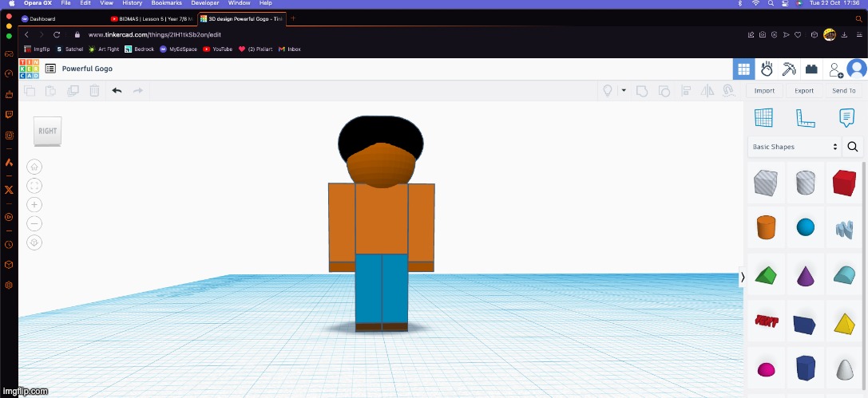Zoom in using the plus button
Screen dimensions: 868x398
click(x=34, y=205)
